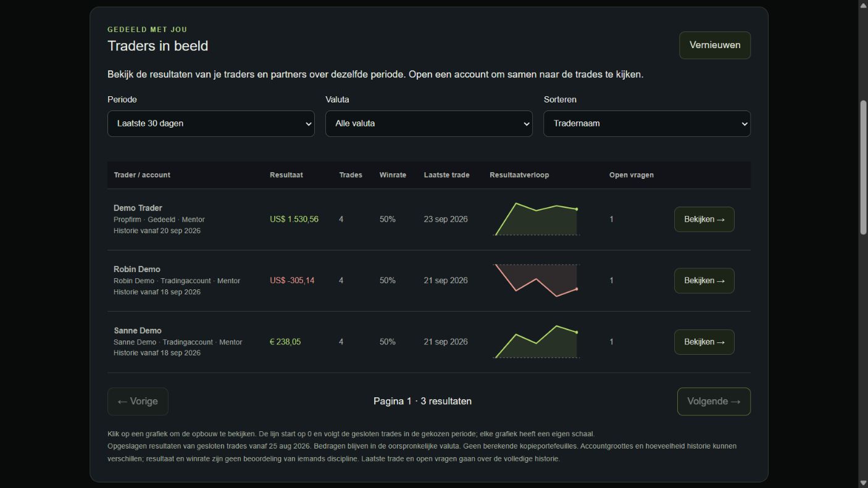Click the Laatste trade column header

tap(447, 175)
